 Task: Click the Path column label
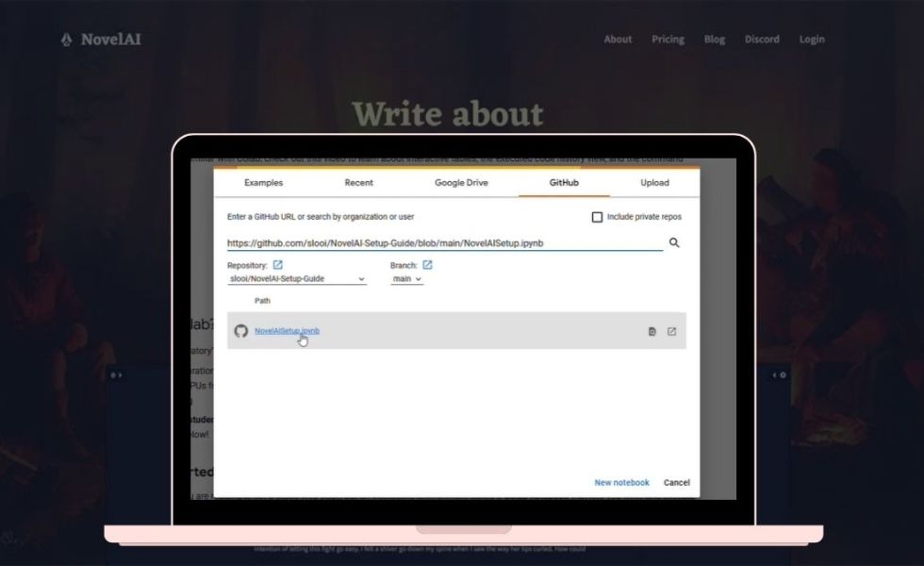[x=262, y=301]
